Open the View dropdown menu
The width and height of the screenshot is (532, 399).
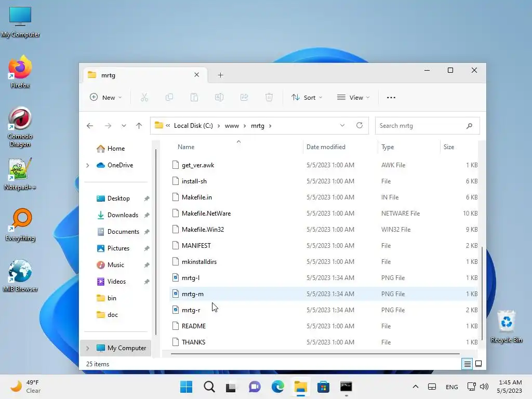pyautogui.click(x=353, y=97)
